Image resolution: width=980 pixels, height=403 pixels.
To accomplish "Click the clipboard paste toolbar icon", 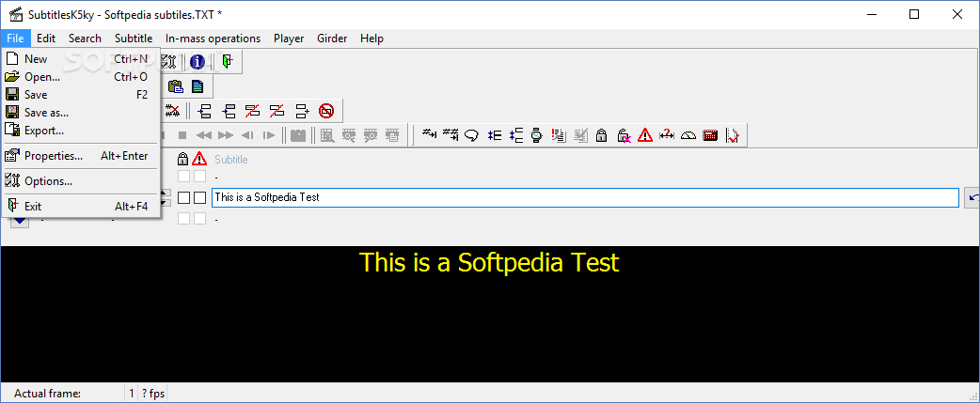I will (176, 86).
